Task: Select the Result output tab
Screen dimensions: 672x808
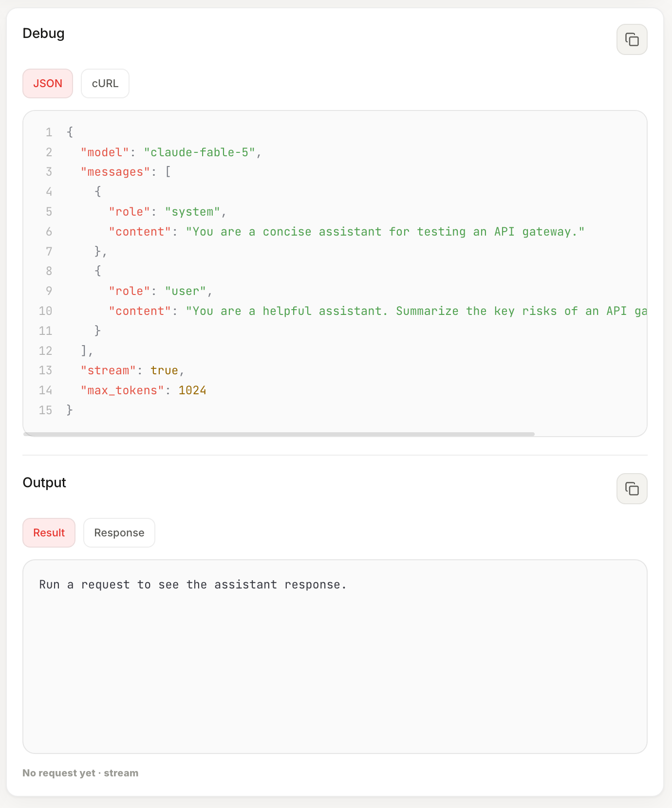Action: click(49, 533)
